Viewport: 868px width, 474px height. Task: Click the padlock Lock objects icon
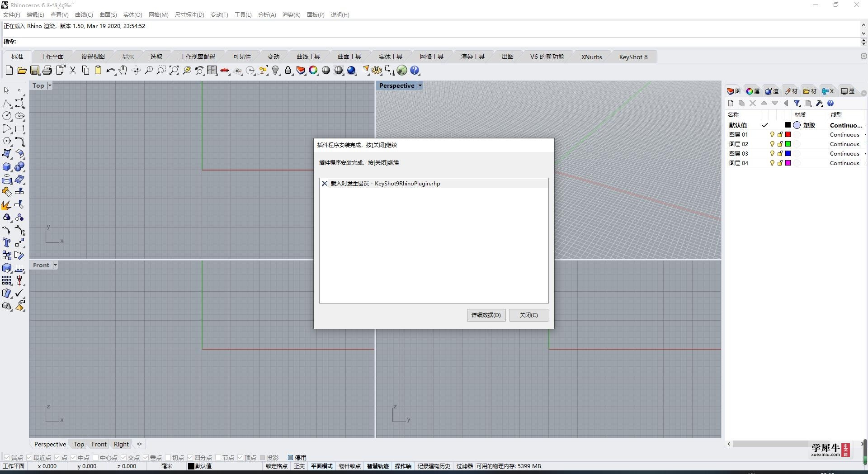tap(288, 70)
